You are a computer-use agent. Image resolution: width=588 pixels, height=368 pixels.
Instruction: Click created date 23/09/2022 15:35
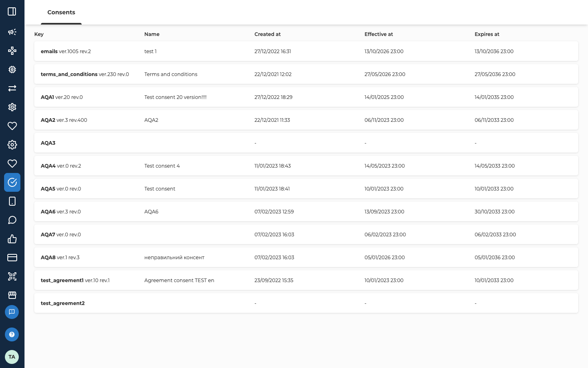pos(274,280)
